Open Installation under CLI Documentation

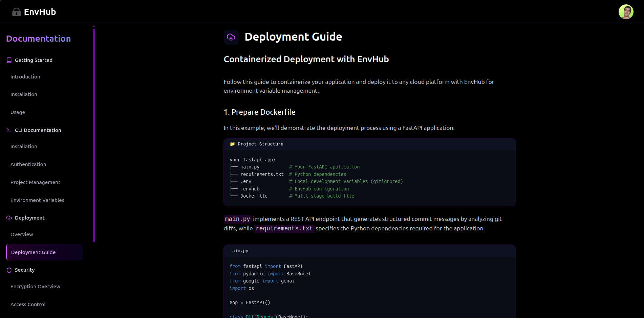click(24, 146)
